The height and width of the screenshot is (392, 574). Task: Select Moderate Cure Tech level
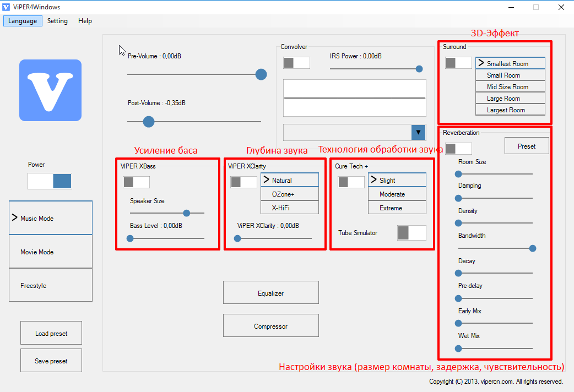pos(397,194)
